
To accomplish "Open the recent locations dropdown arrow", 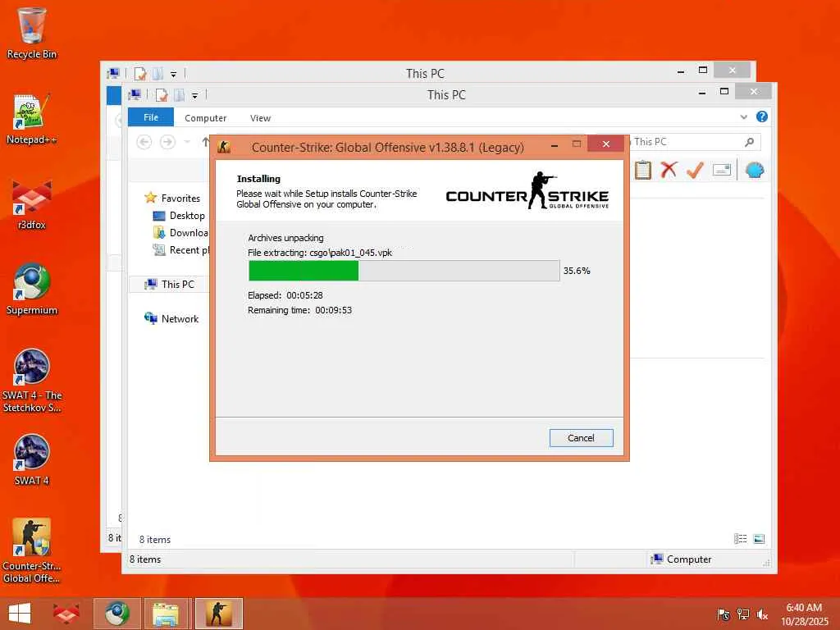I will tap(187, 142).
